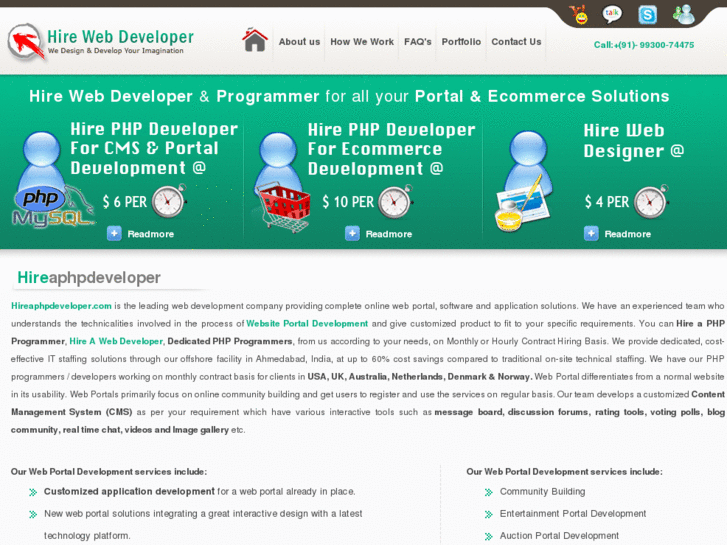Click plus icon under Hire Web Designer
The image size is (727, 545).
pos(591,233)
